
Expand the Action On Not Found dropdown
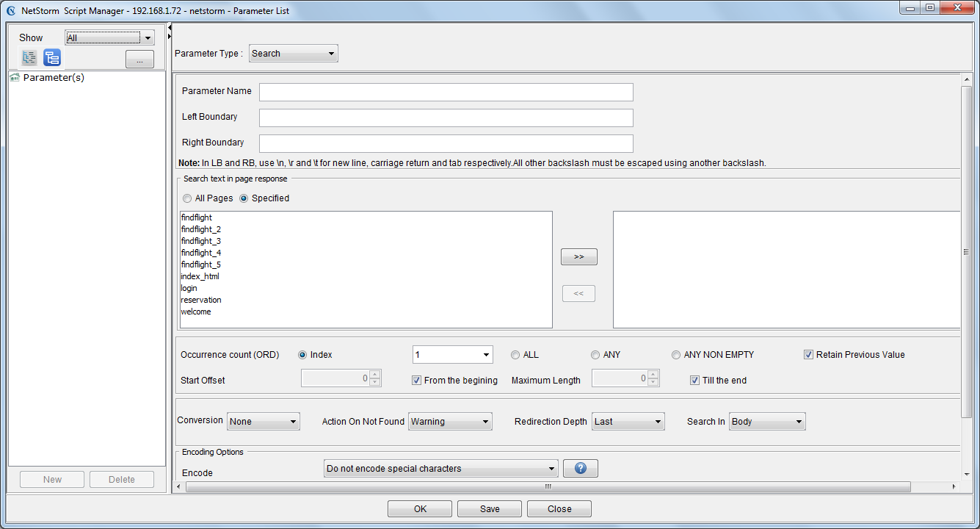[x=450, y=422]
